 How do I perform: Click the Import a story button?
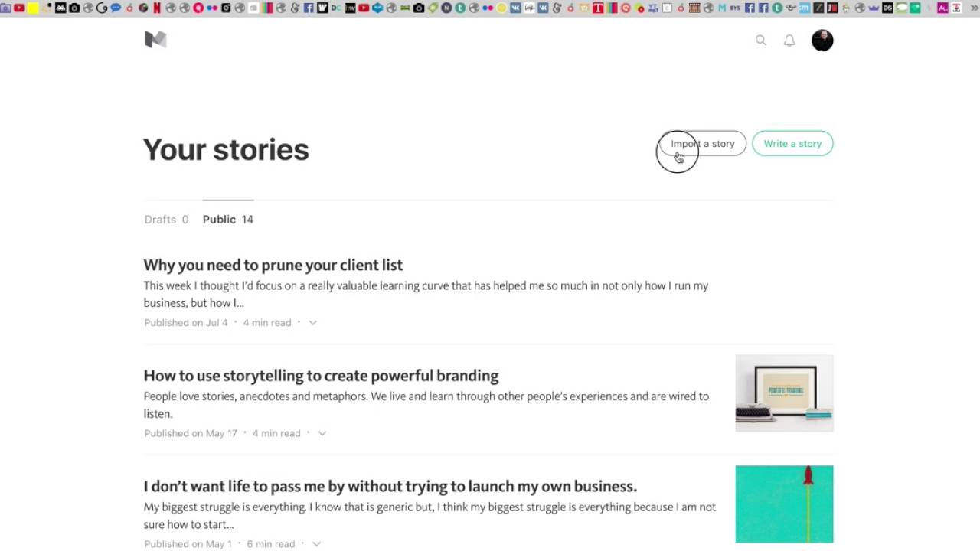[703, 144]
